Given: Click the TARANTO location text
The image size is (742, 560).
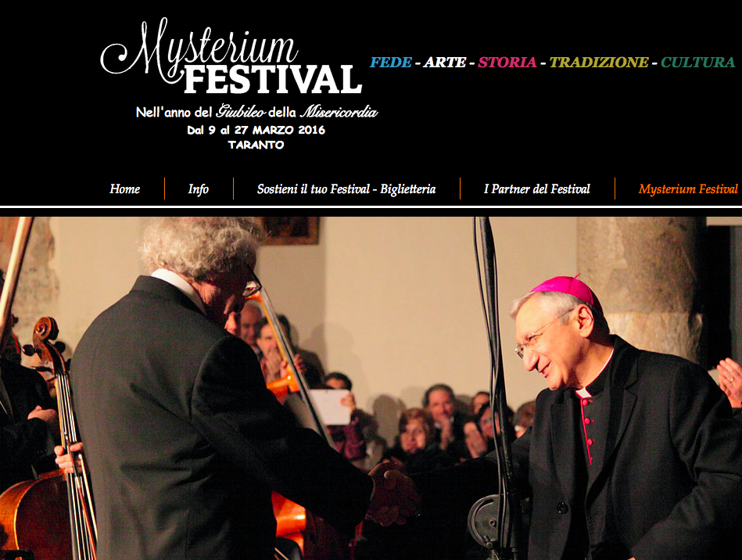Looking at the screenshot, I should click(x=256, y=145).
